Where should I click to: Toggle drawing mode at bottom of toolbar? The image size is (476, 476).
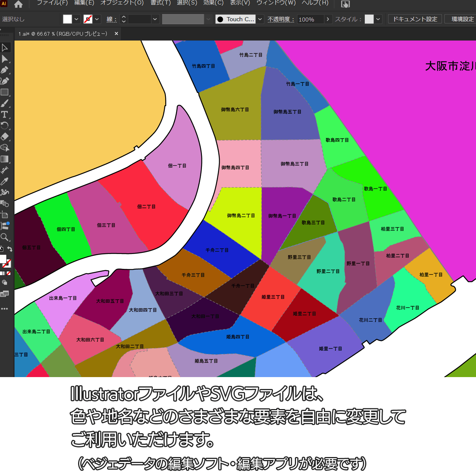click(5, 283)
